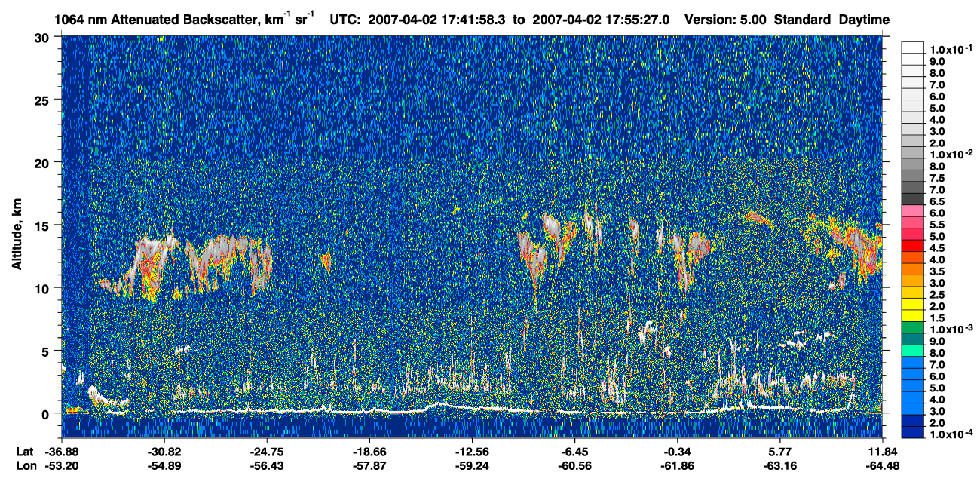Click the color scale label '1.5'
The image size is (980, 503).
tap(937, 320)
